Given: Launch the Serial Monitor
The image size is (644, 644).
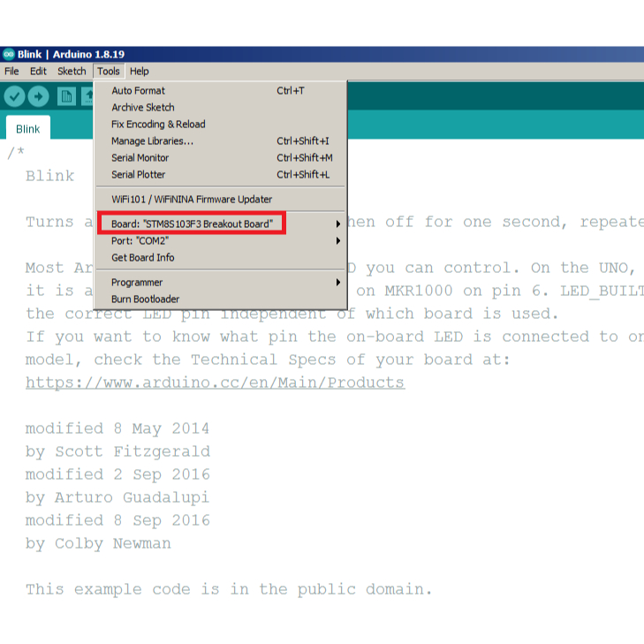Looking at the screenshot, I should coord(140,158).
